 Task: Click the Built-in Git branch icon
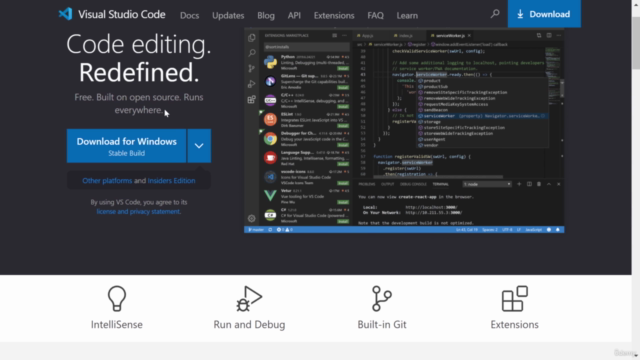(382, 298)
